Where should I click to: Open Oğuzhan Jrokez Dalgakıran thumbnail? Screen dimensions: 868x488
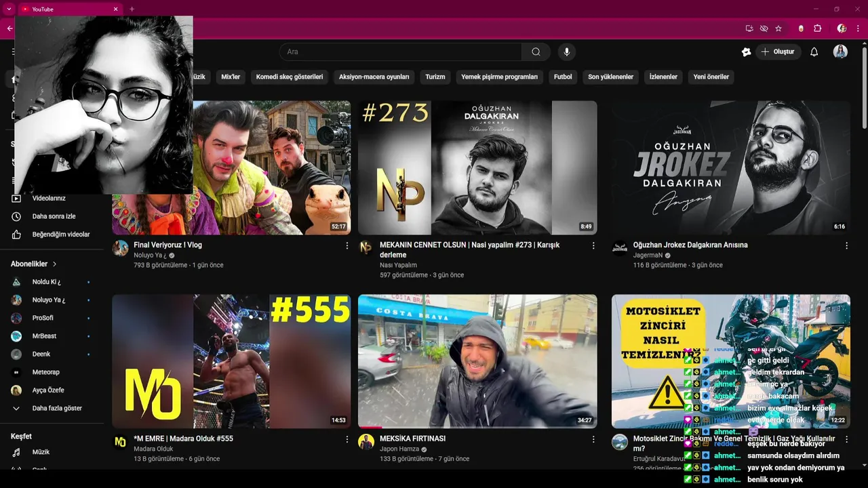731,167
